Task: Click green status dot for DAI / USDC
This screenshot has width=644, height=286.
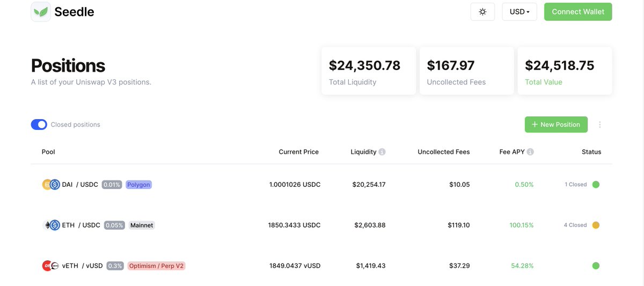Action: point(596,185)
